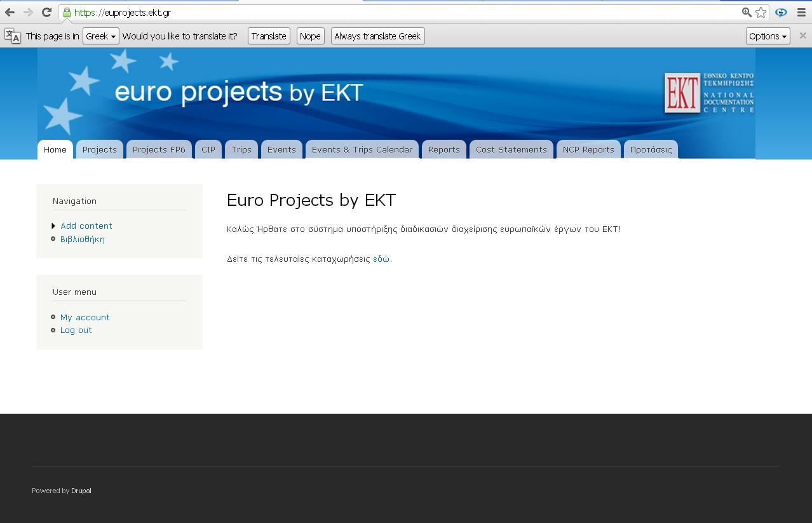Reload the page with refresh icon
This screenshot has height=523, width=812.
46,12
